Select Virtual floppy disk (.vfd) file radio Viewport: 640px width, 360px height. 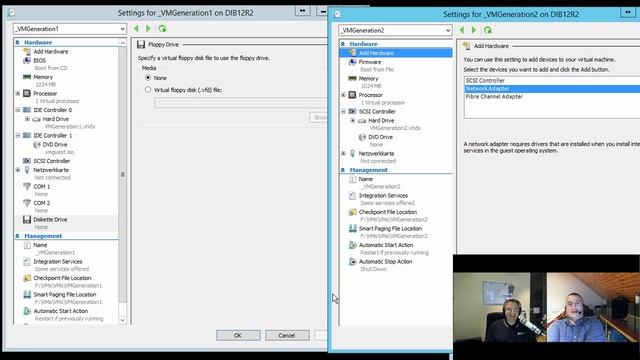tap(148, 89)
